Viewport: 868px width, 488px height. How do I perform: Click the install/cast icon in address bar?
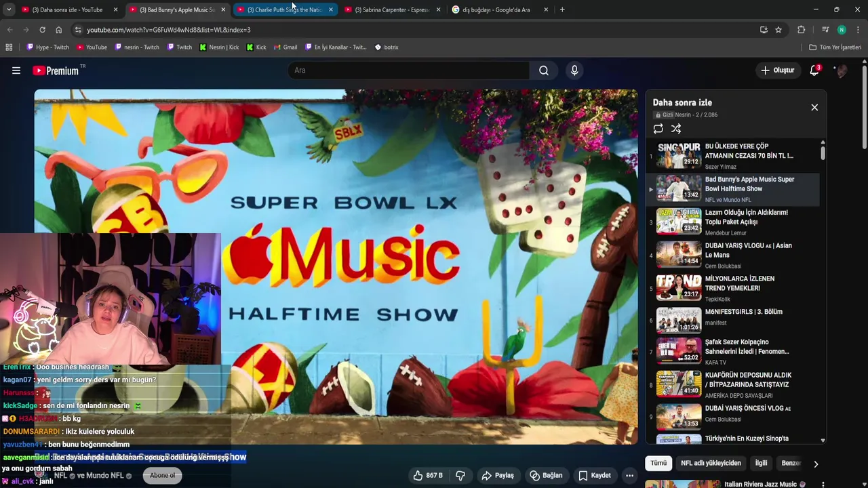[764, 30]
